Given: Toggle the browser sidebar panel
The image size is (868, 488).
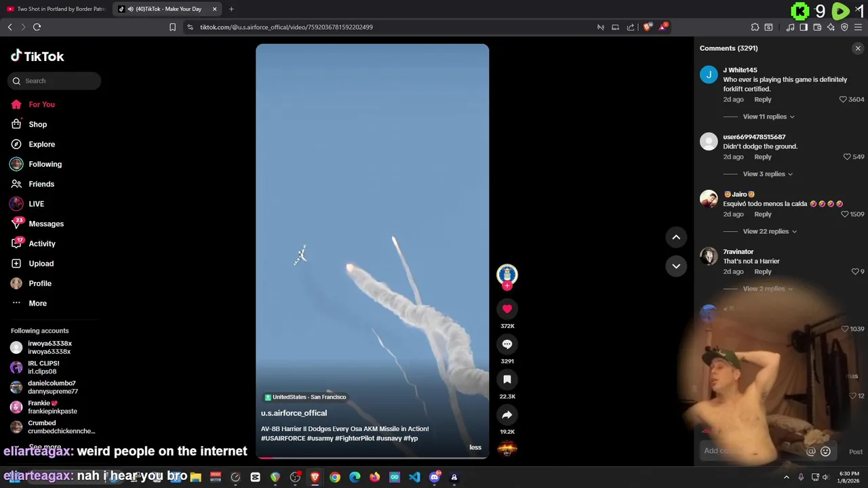Looking at the screenshot, I should pyautogui.click(x=804, y=27).
